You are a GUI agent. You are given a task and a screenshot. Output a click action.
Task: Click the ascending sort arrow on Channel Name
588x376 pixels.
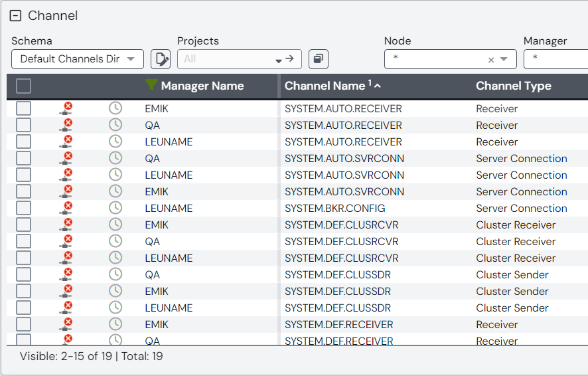point(378,86)
